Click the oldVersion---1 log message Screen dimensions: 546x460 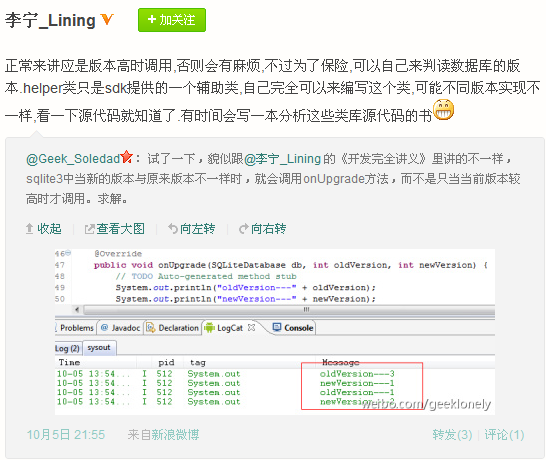point(357,392)
